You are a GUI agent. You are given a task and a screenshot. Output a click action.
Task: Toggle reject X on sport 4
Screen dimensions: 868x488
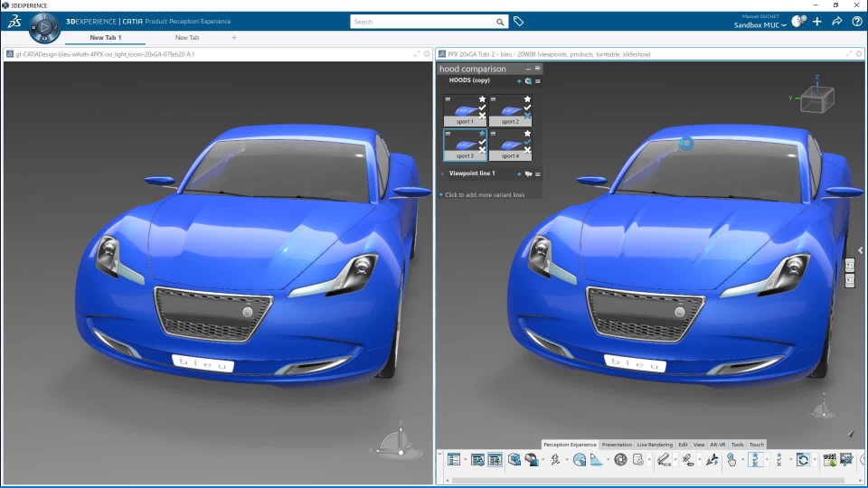click(527, 151)
